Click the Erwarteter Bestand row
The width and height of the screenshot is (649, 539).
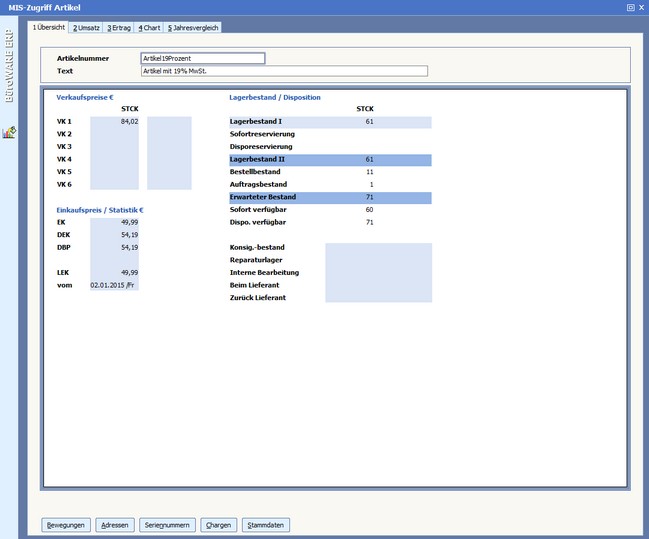coord(330,198)
